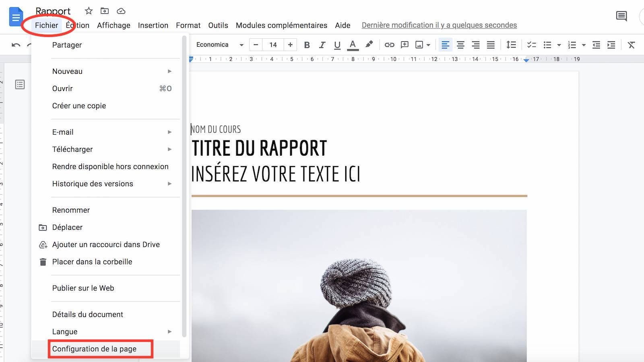Image resolution: width=644 pixels, height=362 pixels.
Task: Open the Format menu
Action: 188,25
